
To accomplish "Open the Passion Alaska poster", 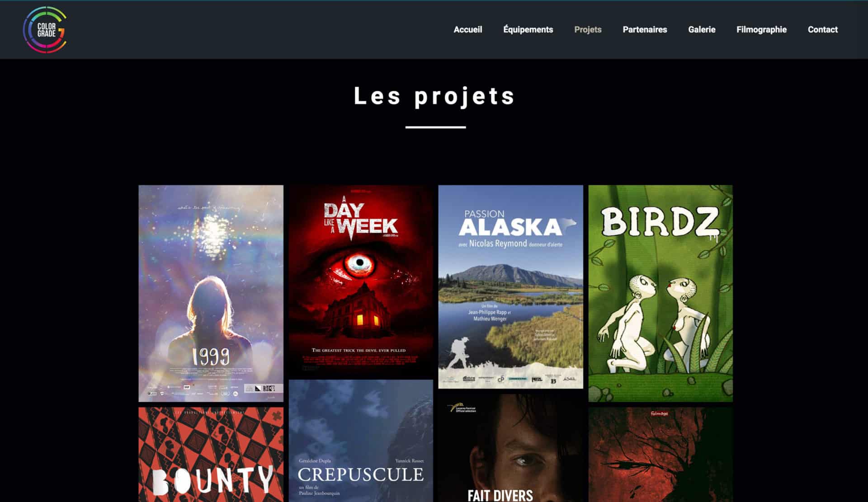I will click(510, 286).
